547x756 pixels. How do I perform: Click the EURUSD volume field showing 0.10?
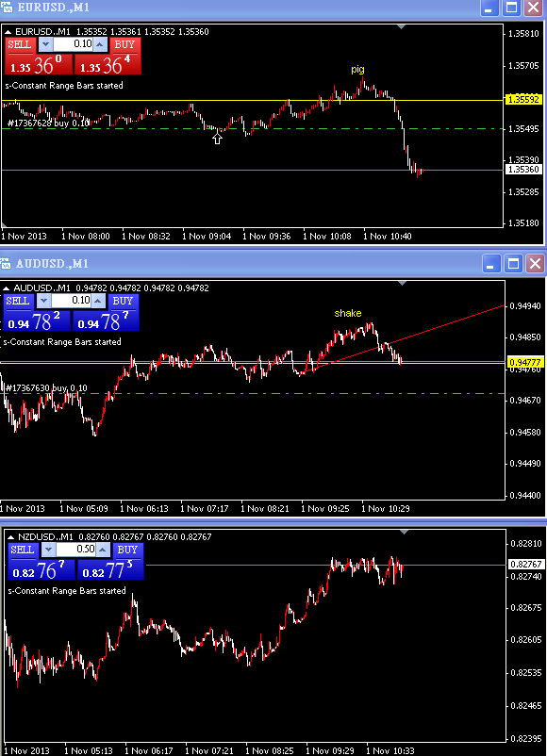[73, 44]
